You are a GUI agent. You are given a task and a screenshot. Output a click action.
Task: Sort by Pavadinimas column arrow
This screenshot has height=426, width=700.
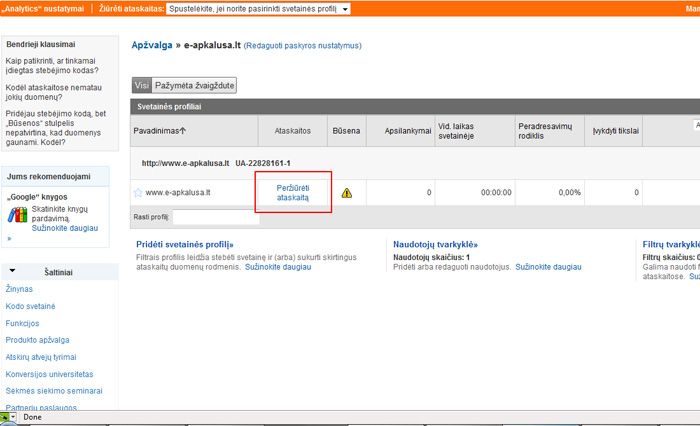pyautogui.click(x=183, y=130)
